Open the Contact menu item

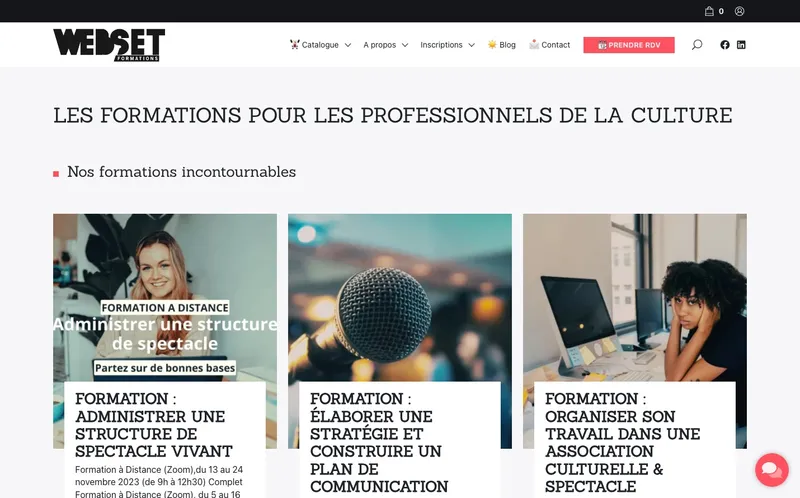point(555,45)
